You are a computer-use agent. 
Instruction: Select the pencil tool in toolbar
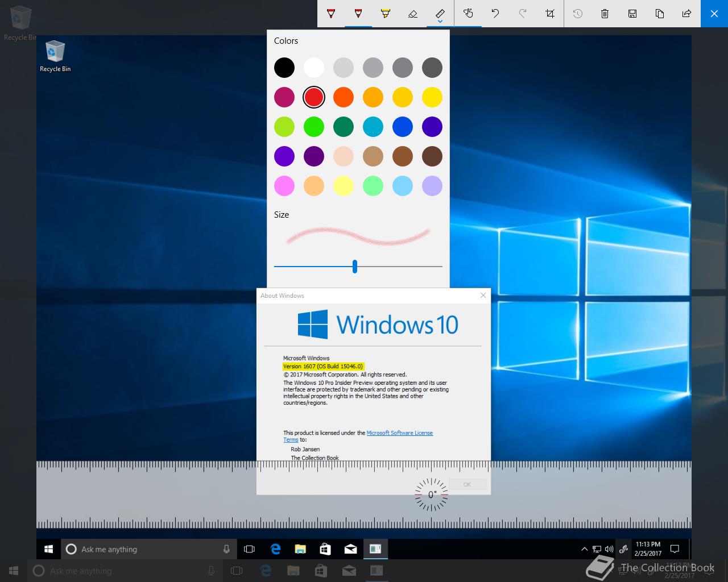tap(358, 14)
